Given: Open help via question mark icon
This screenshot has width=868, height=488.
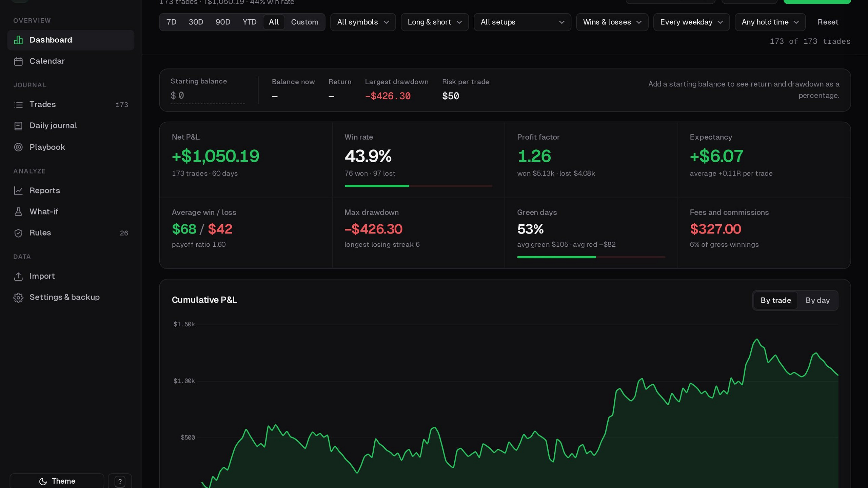Looking at the screenshot, I should [120, 481].
